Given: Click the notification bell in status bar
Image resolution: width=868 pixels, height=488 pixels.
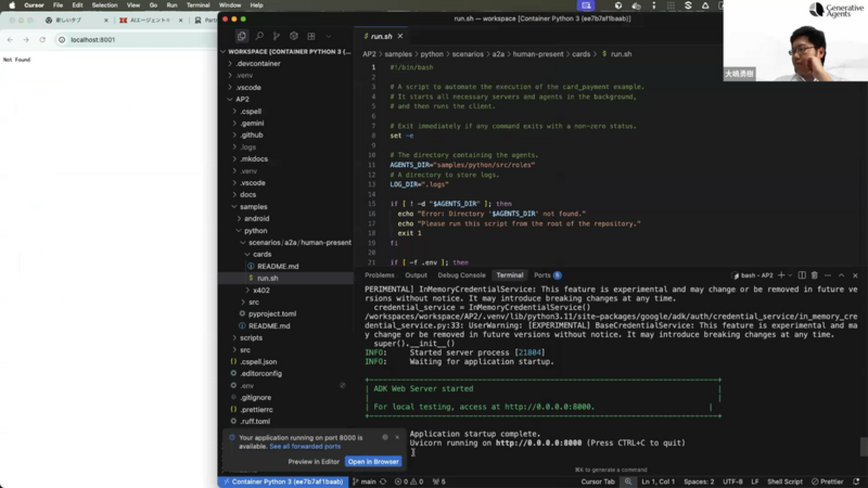Looking at the screenshot, I should tap(856, 481).
